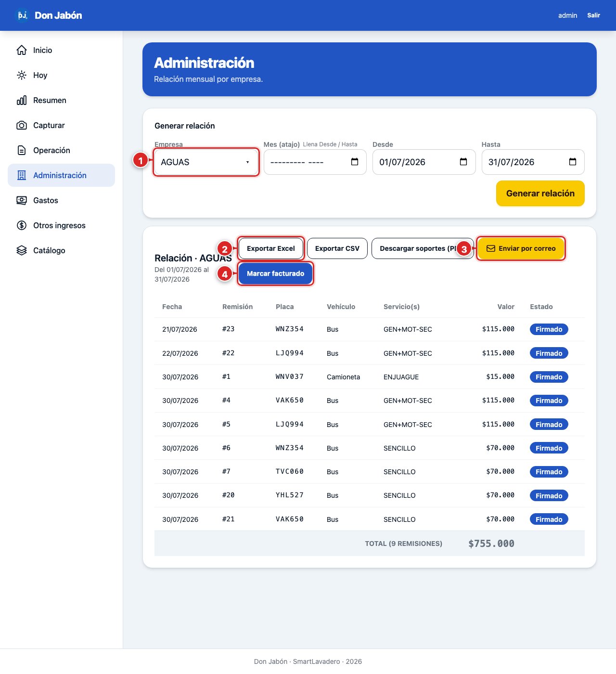Image resolution: width=616 pixels, height=674 pixels.
Task: Click the Hoy sun icon
Action: [22, 75]
